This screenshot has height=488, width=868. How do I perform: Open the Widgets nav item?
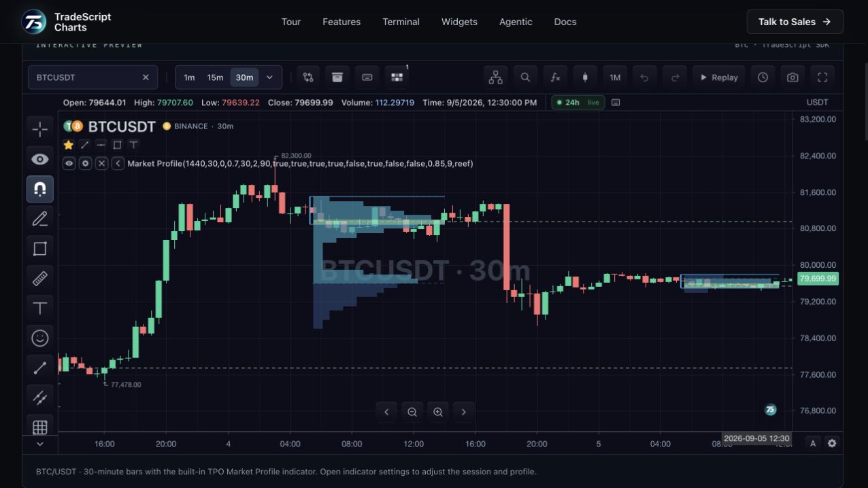point(459,22)
